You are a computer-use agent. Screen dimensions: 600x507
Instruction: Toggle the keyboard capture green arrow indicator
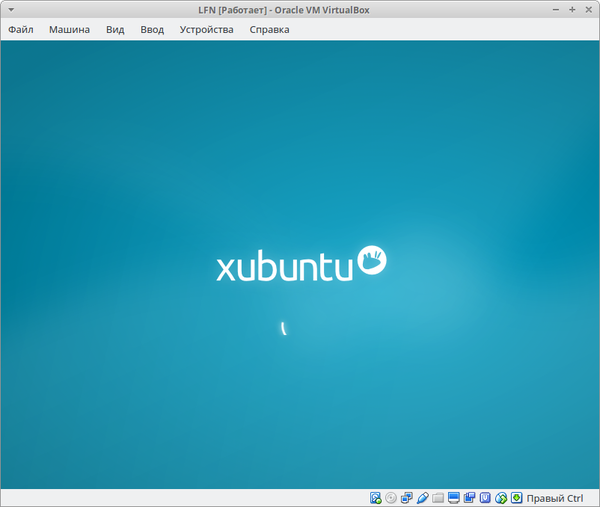pyautogui.click(x=517, y=498)
